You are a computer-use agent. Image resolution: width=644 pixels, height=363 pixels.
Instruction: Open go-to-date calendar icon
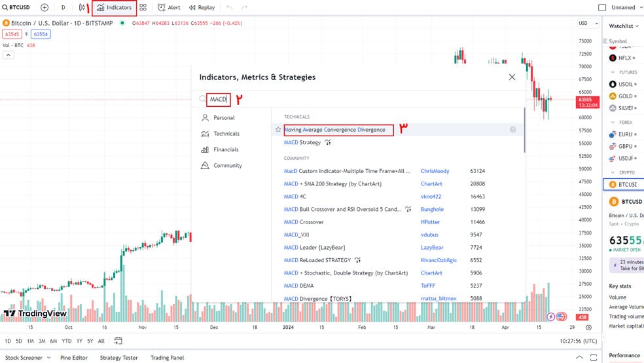pyautogui.click(x=118, y=340)
